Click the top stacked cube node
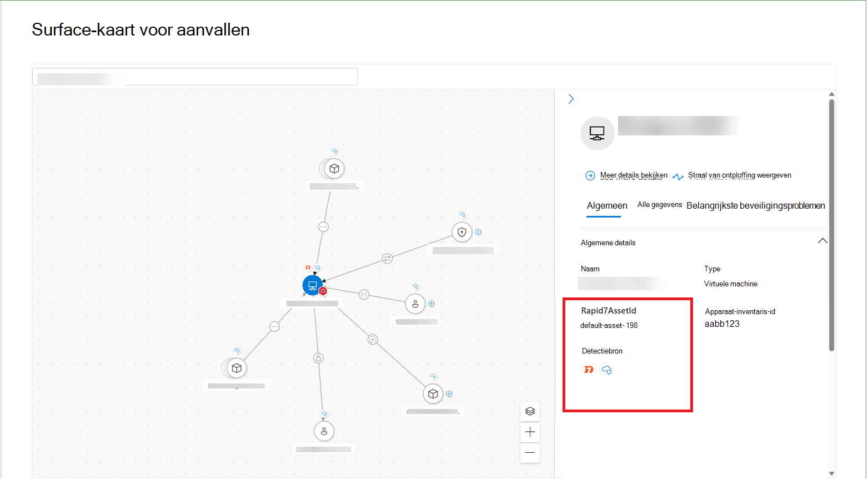This screenshot has height=480, width=868. tap(334, 168)
